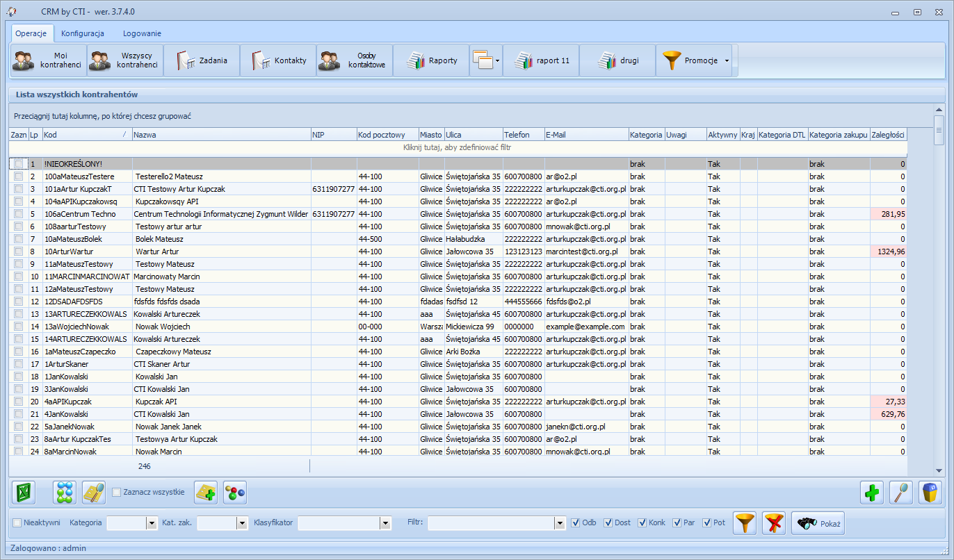Sort by E-Mail column header
The width and height of the screenshot is (954, 560).
(586, 135)
